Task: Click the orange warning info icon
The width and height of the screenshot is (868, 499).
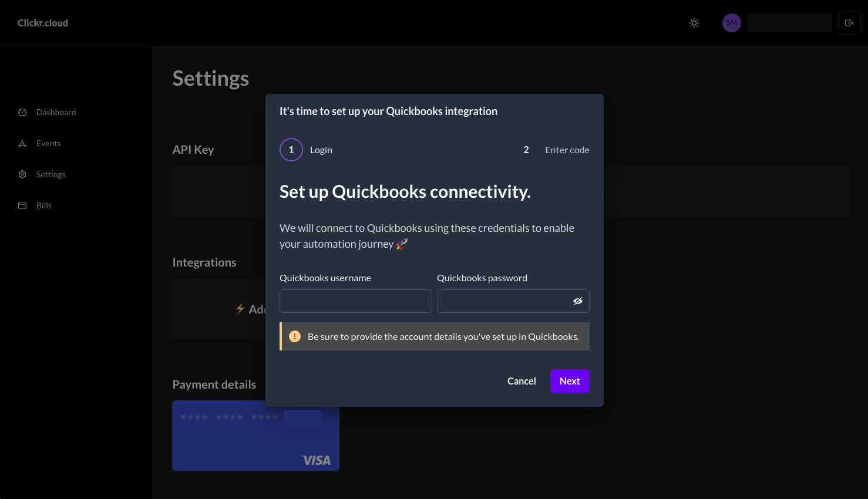Action: (295, 336)
